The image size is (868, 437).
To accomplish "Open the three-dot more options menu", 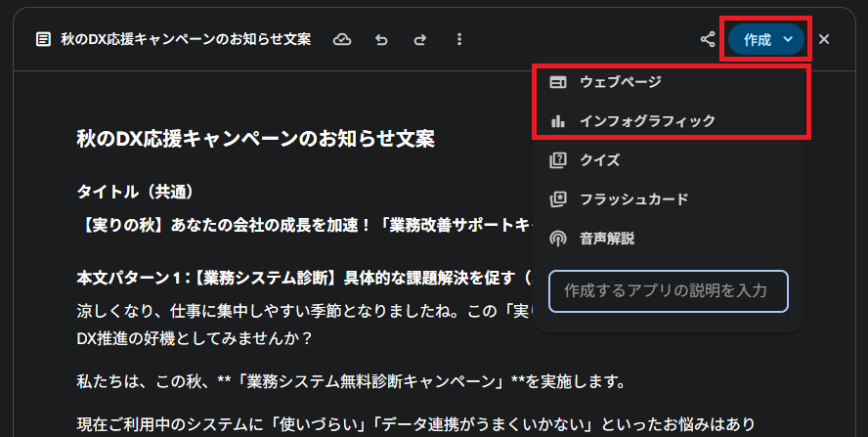I will tap(459, 40).
